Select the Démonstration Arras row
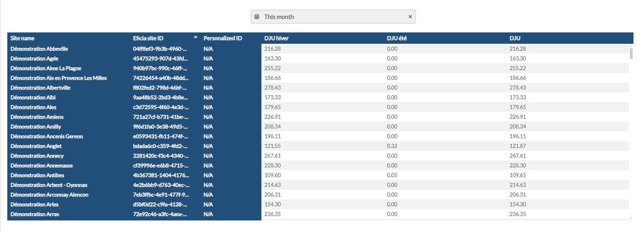Screen dimensions: 644x231 pos(35,214)
